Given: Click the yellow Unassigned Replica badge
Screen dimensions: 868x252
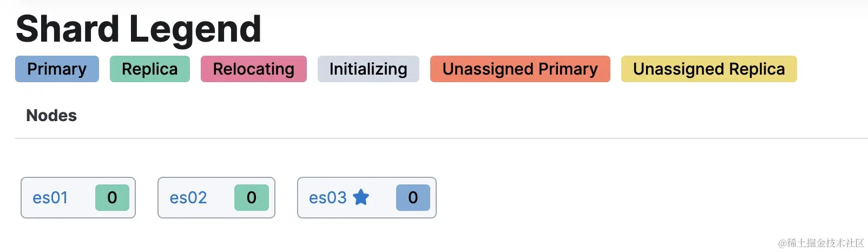Looking at the screenshot, I should 708,69.
